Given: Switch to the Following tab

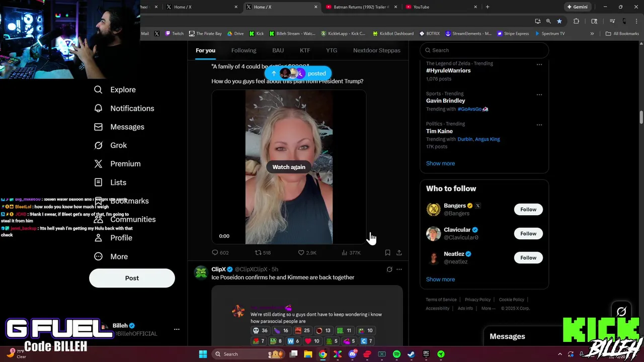Looking at the screenshot, I should pyautogui.click(x=244, y=50).
